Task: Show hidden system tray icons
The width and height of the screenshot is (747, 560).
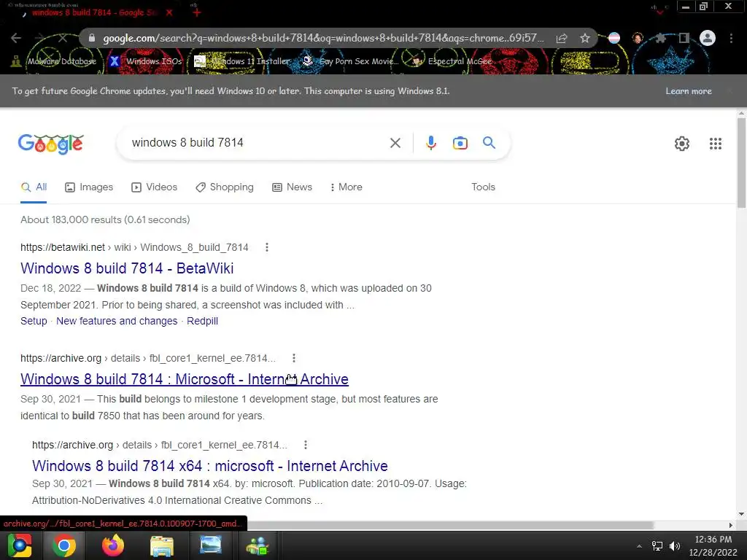Action: (639, 546)
